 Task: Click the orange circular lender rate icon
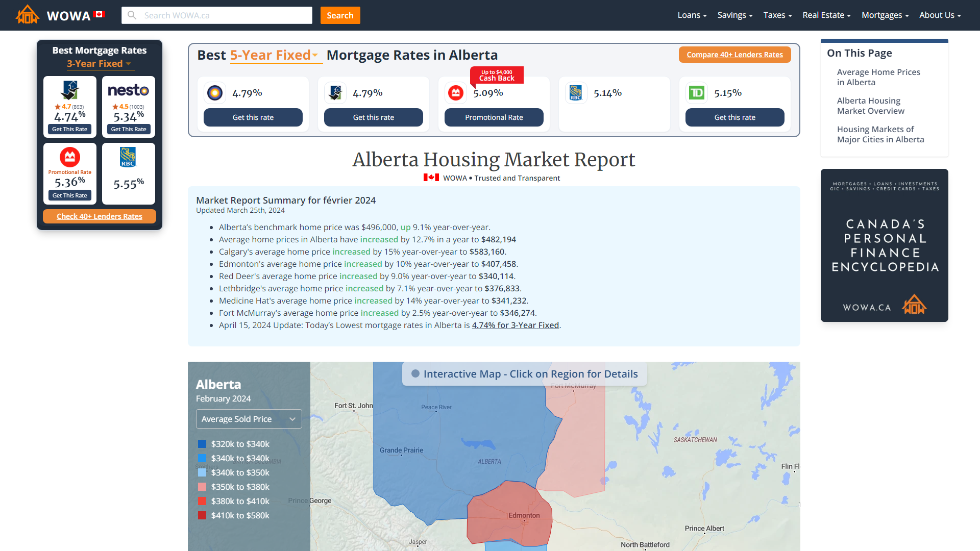click(x=215, y=92)
